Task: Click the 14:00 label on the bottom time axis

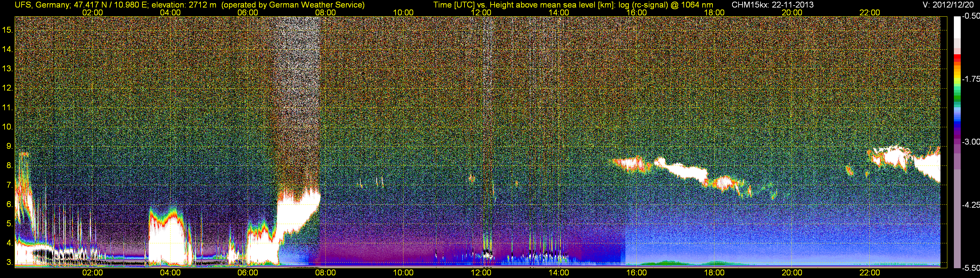Action: (559, 273)
